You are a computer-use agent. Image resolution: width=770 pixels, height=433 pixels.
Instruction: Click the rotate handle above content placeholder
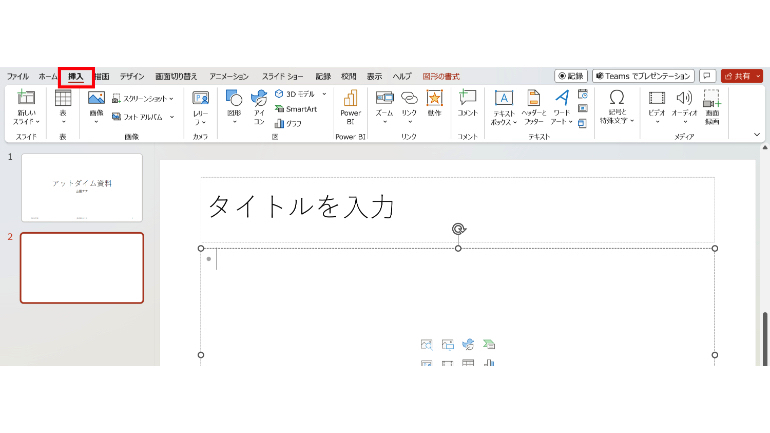coord(459,229)
